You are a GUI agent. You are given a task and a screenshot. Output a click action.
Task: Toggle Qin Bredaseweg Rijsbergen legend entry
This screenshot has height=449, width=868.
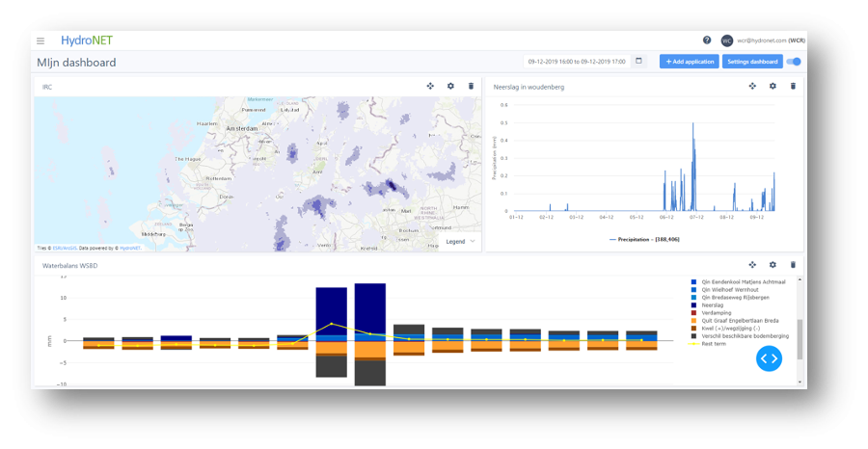[x=730, y=298]
